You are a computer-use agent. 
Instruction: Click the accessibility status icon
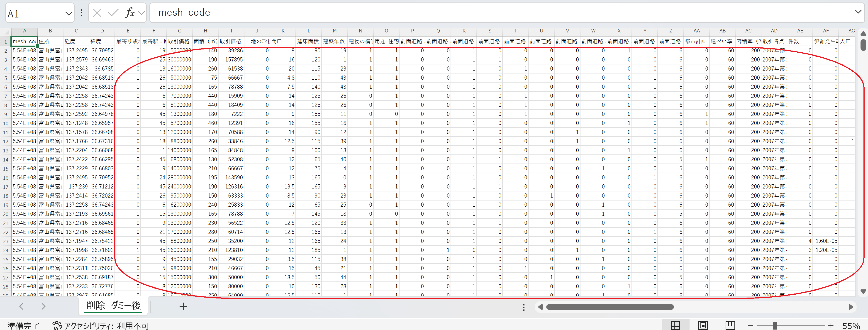click(57, 325)
